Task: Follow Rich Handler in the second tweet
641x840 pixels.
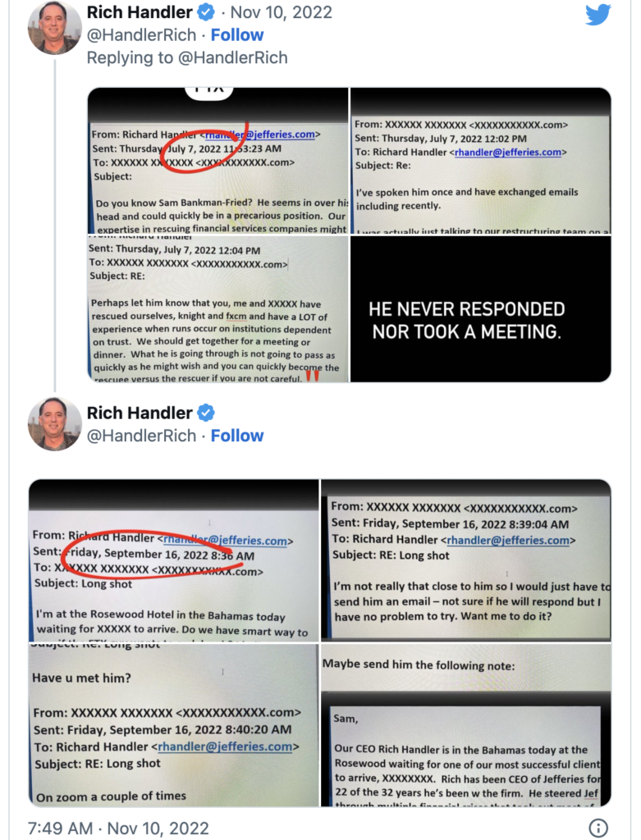Action: [x=237, y=436]
